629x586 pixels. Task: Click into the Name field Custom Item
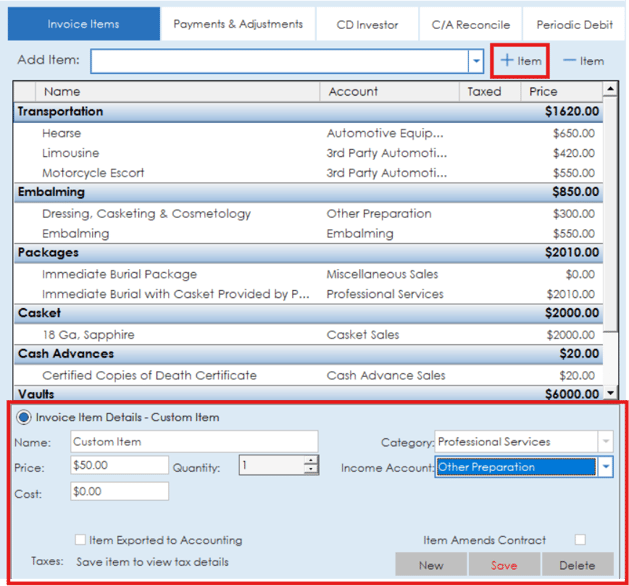(x=194, y=442)
